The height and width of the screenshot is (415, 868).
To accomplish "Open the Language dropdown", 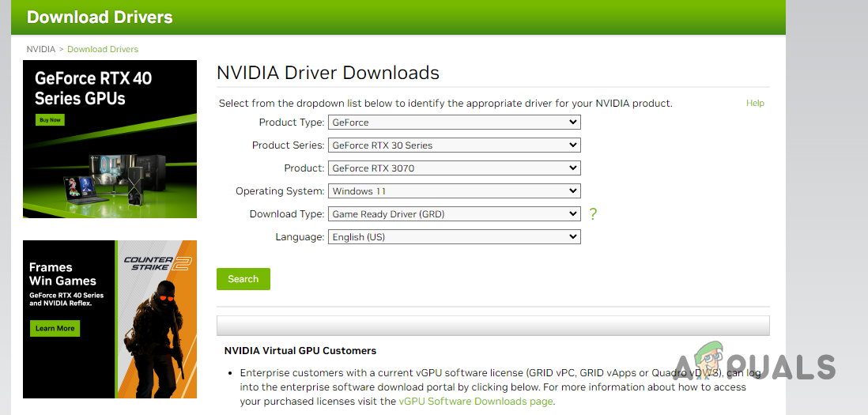I will pyautogui.click(x=454, y=237).
